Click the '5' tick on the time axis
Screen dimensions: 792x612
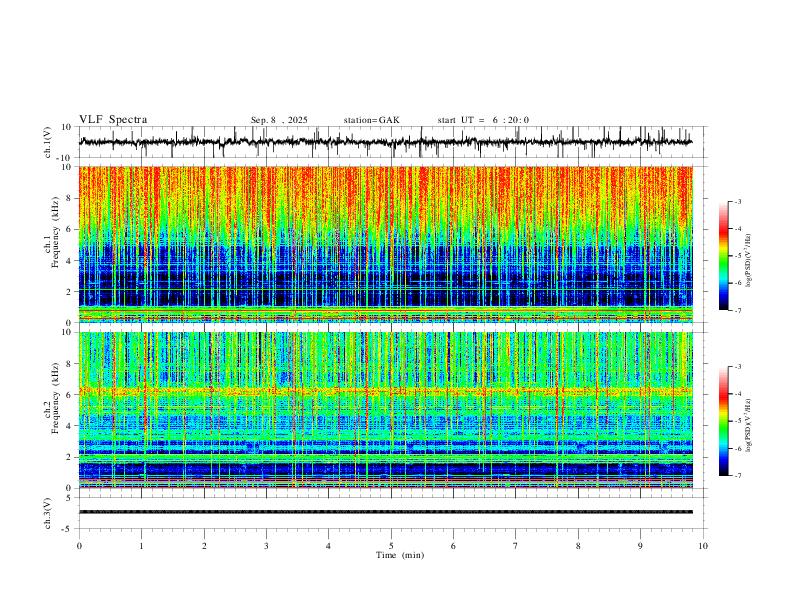[391, 546]
